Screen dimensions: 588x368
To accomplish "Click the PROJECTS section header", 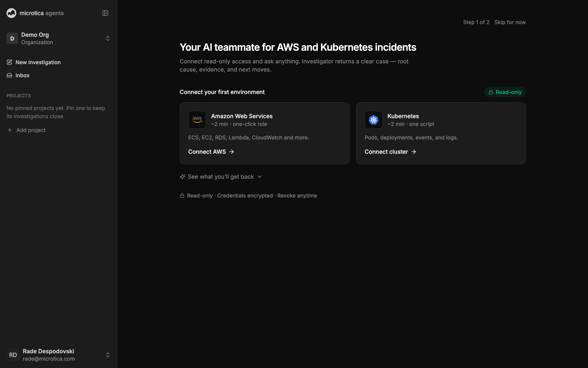I will click(x=19, y=96).
